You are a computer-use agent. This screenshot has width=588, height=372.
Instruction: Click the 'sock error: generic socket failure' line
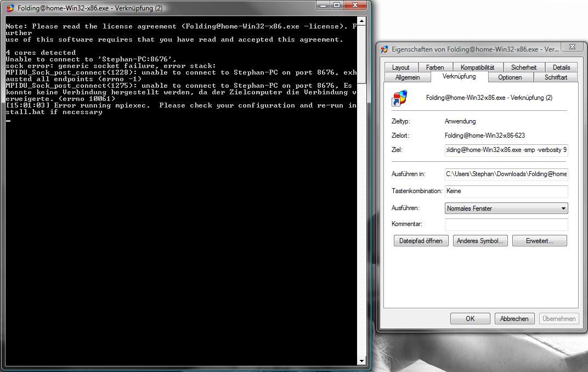coord(111,66)
